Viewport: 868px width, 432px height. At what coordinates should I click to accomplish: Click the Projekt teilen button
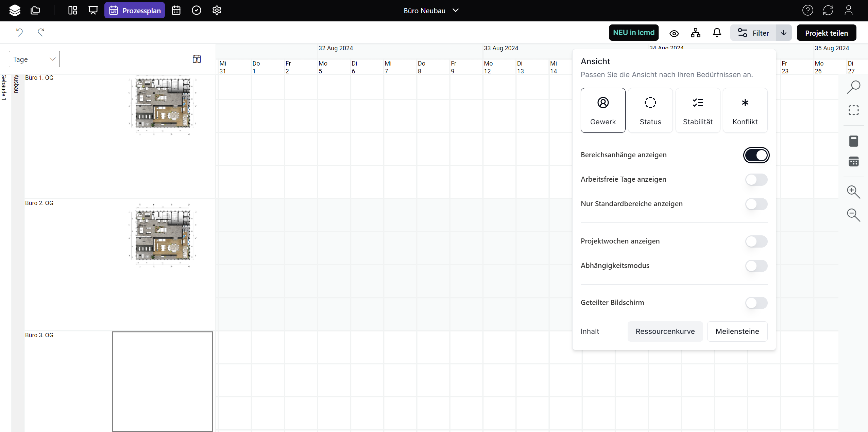point(826,33)
